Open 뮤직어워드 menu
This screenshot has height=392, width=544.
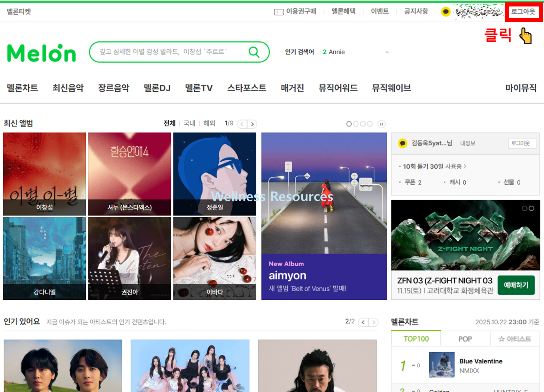click(x=338, y=88)
